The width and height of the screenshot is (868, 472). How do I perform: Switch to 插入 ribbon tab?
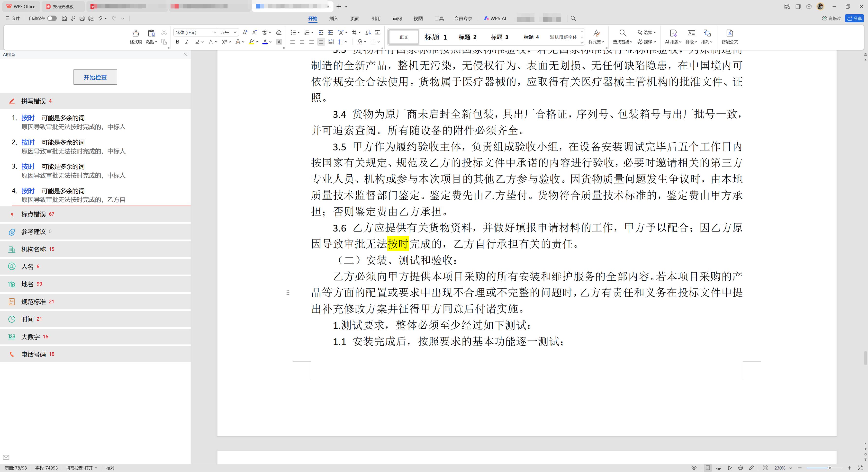[x=334, y=18]
